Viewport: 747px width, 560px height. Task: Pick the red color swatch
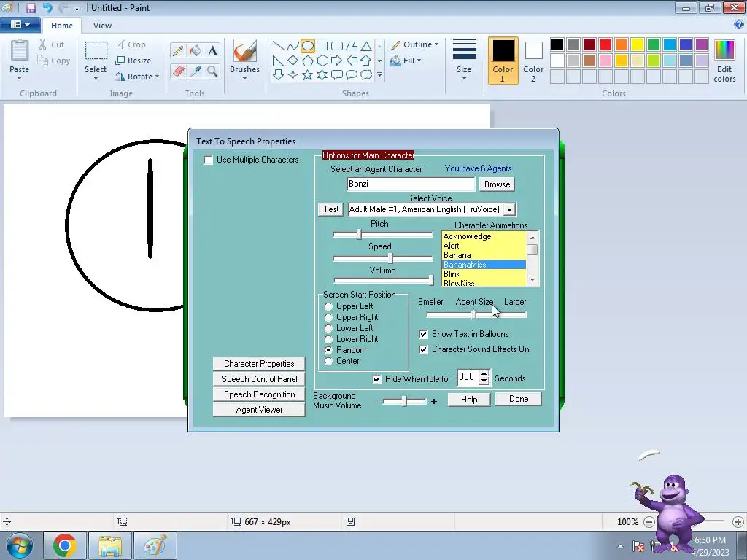pos(605,44)
